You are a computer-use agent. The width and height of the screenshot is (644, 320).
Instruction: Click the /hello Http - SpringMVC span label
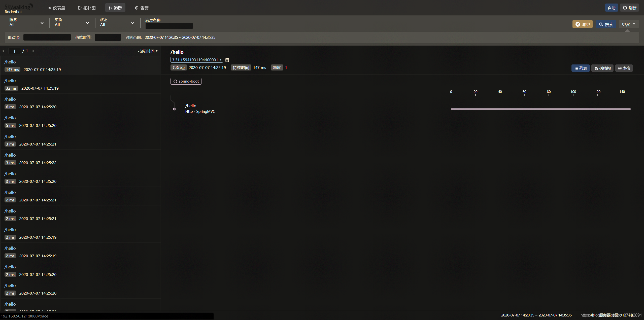[200, 109]
